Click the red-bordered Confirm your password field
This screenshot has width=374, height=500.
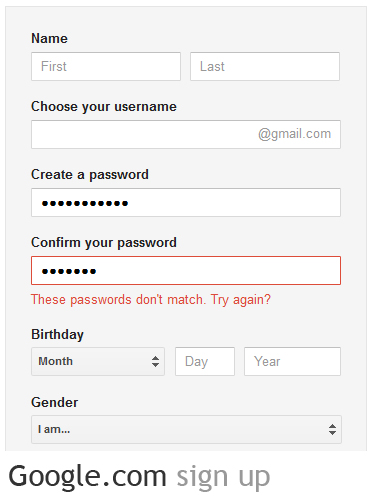(x=186, y=270)
